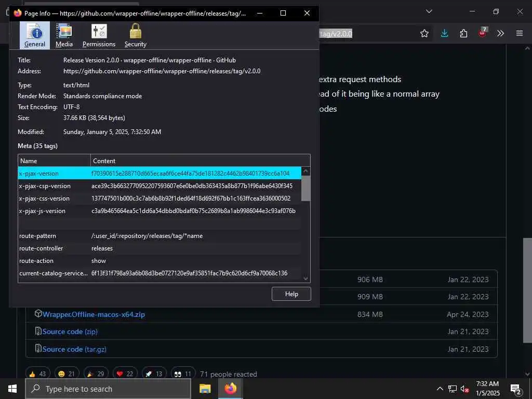The image size is (532, 399).
Task: Switch to the General tab in Page Info
Action: tap(35, 35)
